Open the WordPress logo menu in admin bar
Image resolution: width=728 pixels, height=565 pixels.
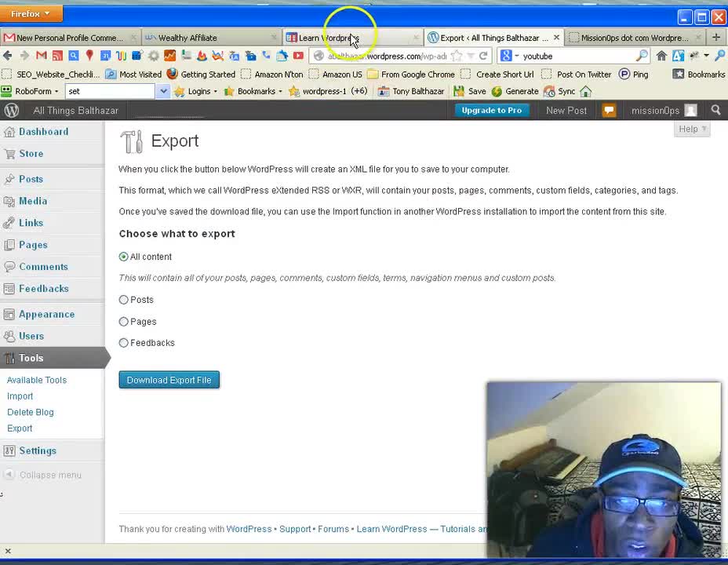pyautogui.click(x=11, y=111)
